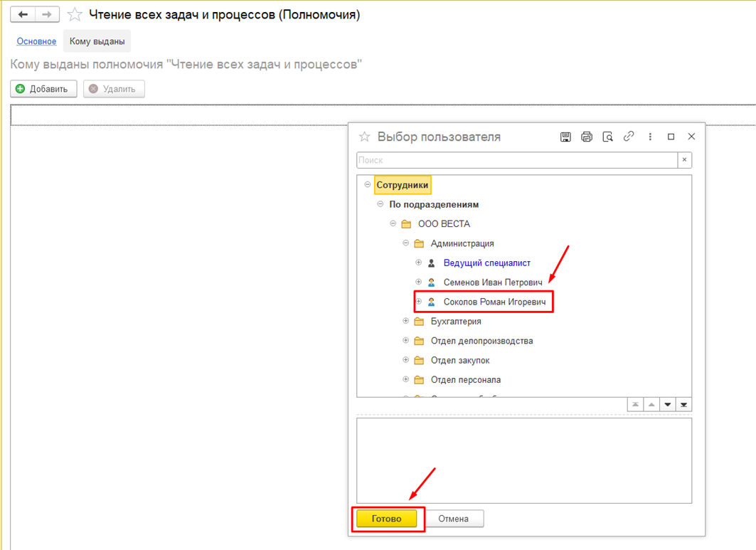Click the Добавить button

click(x=43, y=89)
